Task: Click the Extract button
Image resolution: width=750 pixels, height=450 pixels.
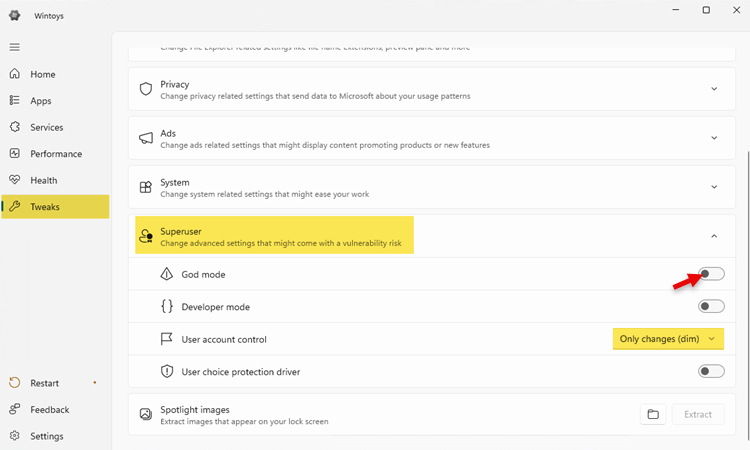Action: (698, 414)
